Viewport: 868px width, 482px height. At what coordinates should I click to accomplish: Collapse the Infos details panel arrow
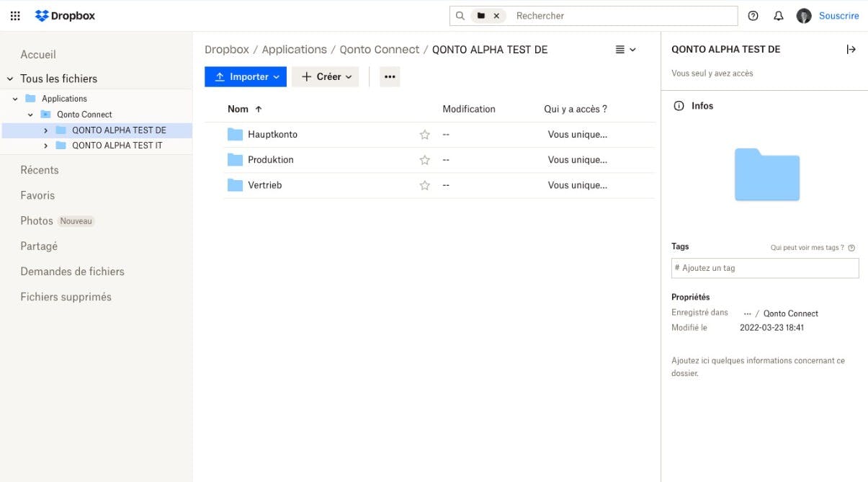851,49
